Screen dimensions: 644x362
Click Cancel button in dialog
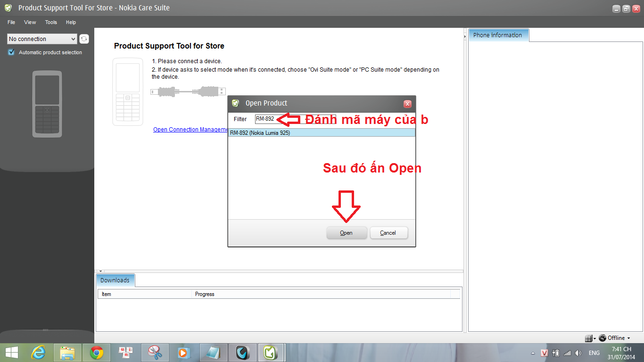pos(388,233)
